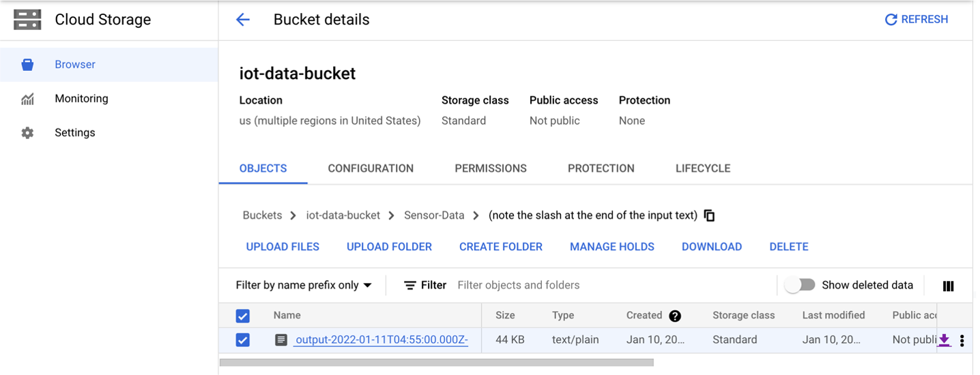Click the back arrow beside Bucket details
Screen dimensions: 980x375
tap(243, 20)
